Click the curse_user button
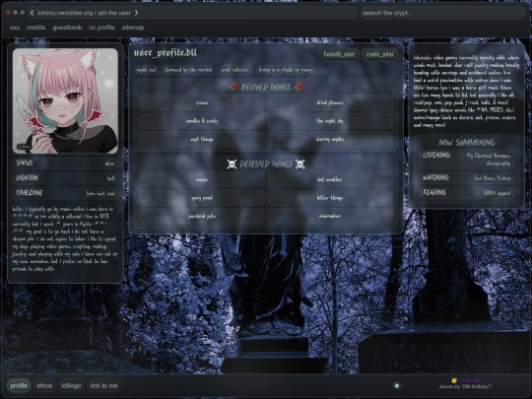532x399 pixels. 379,54
